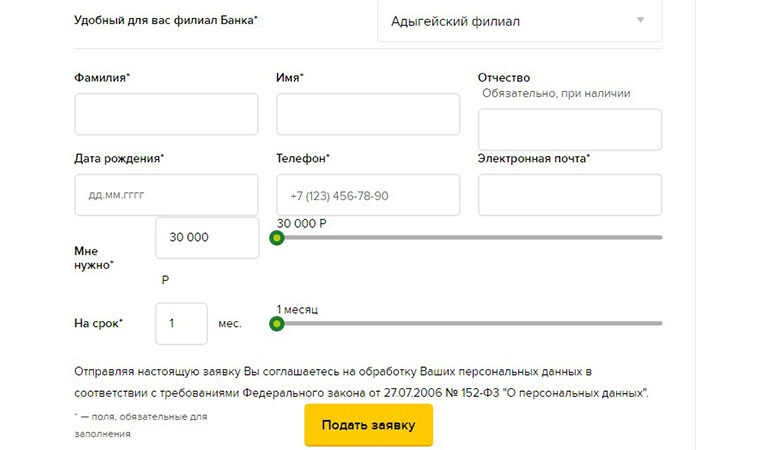Focus the Фамилия input field
780x450 pixels.
[x=166, y=114]
